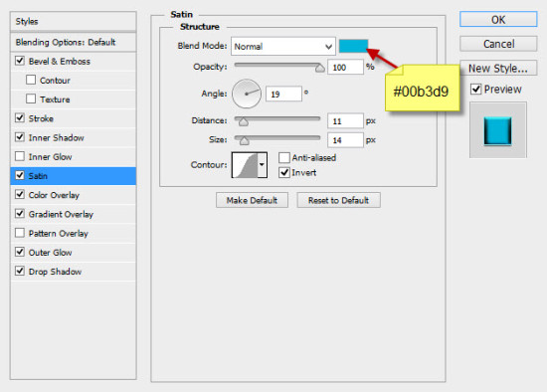Toggle the Inner Shadow checkbox

(20, 137)
